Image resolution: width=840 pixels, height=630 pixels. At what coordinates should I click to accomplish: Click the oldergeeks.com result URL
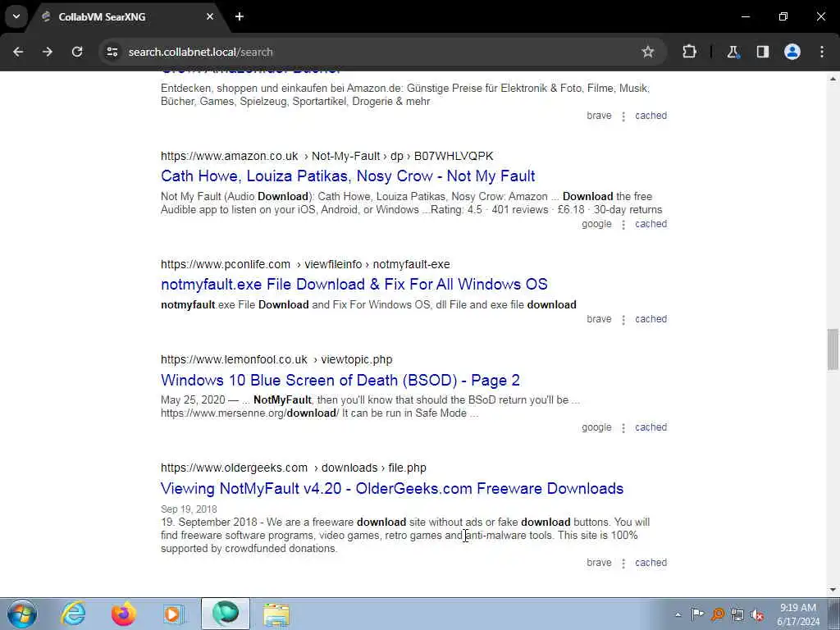(294, 468)
